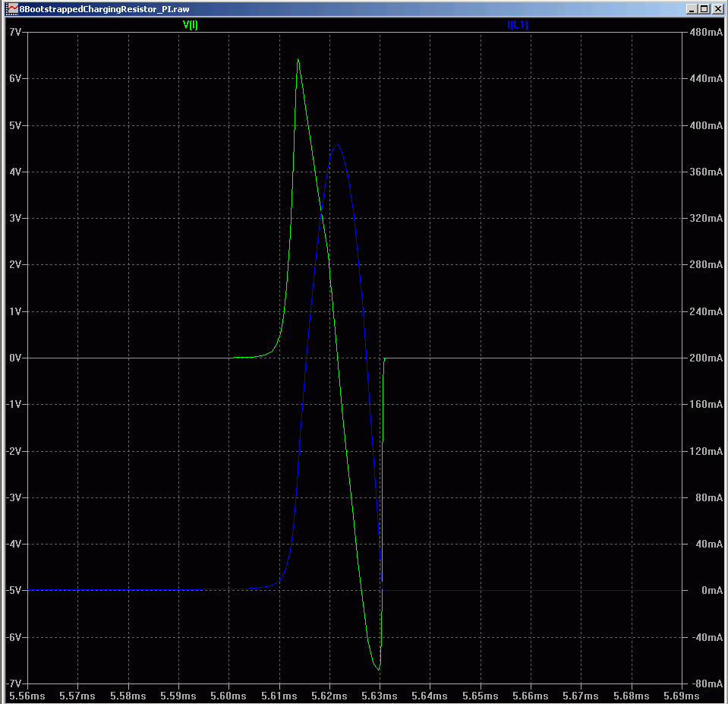The height and width of the screenshot is (704, 728).
Task: Click the -7V label on left axis
Action: (x=14, y=683)
